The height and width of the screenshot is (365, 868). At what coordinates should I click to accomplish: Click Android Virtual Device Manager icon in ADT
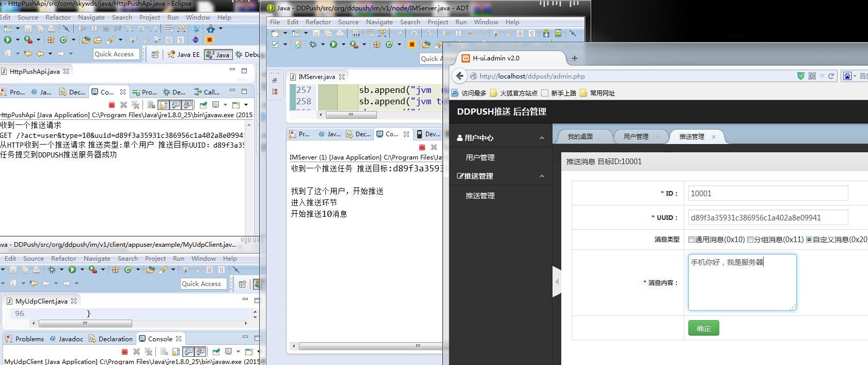pos(558,33)
